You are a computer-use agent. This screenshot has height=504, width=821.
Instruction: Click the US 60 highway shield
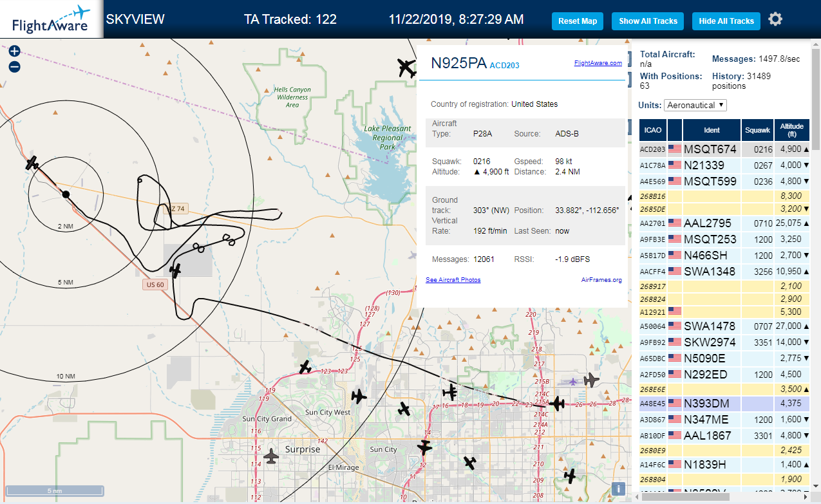pyautogui.click(x=155, y=285)
